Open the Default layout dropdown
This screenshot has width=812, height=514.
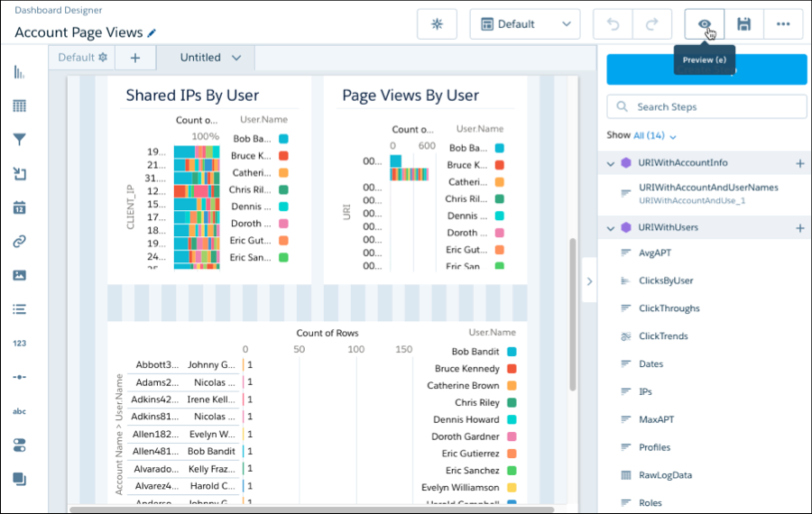[x=524, y=23]
